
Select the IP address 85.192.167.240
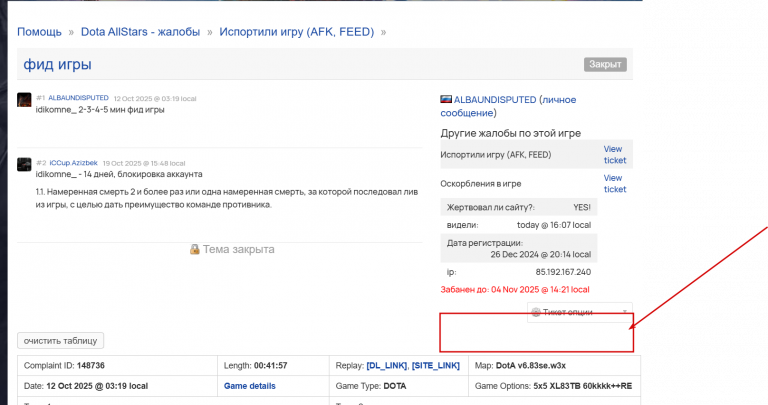click(563, 272)
